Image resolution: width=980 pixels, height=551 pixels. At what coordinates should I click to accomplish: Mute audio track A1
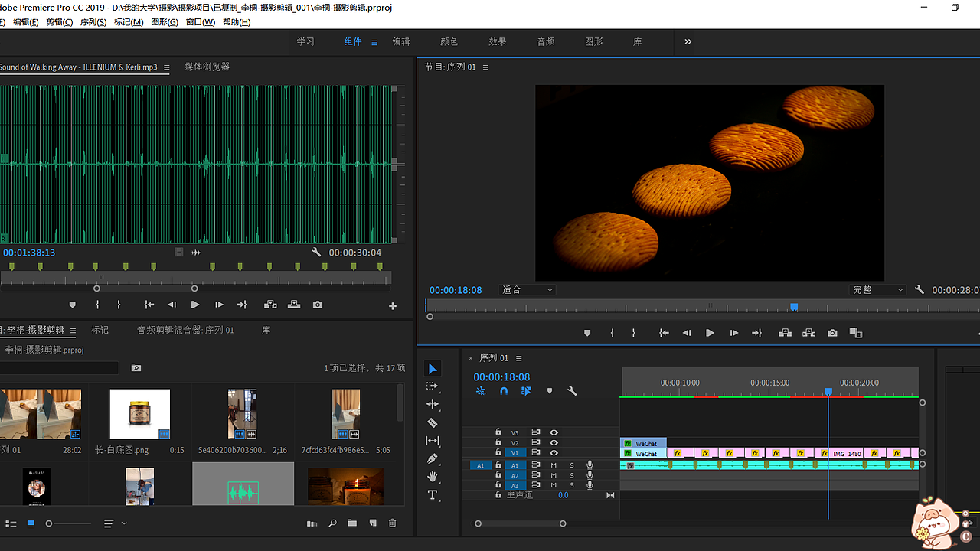click(554, 465)
